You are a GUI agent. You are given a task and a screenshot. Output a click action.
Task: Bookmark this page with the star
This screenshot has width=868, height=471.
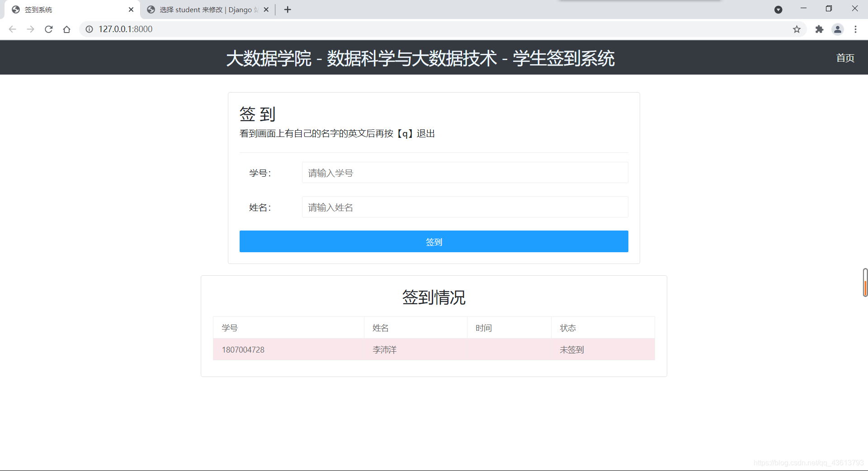click(x=797, y=29)
